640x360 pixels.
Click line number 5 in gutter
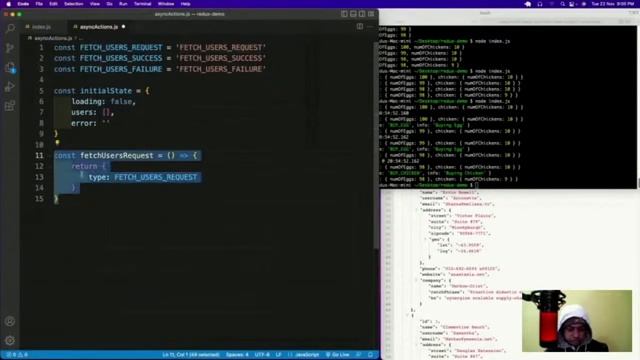(41, 91)
